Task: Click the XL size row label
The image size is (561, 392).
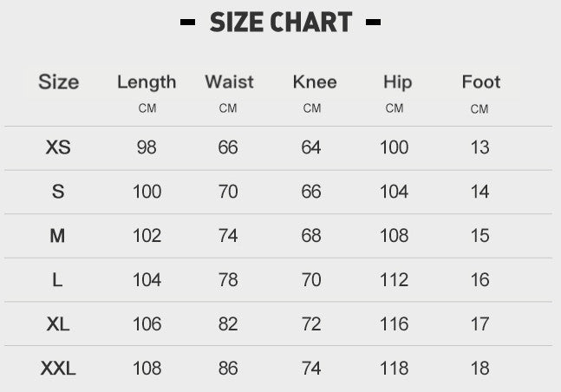Action: [x=58, y=324]
